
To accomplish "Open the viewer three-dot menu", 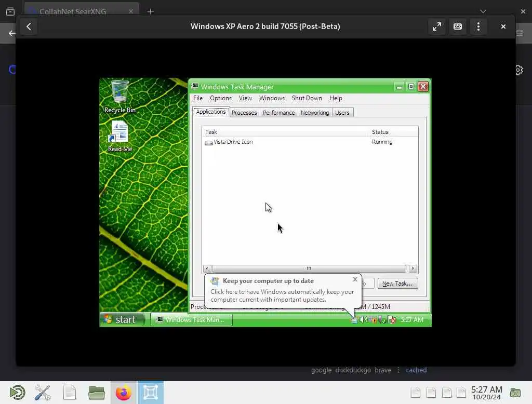I will [x=478, y=26].
